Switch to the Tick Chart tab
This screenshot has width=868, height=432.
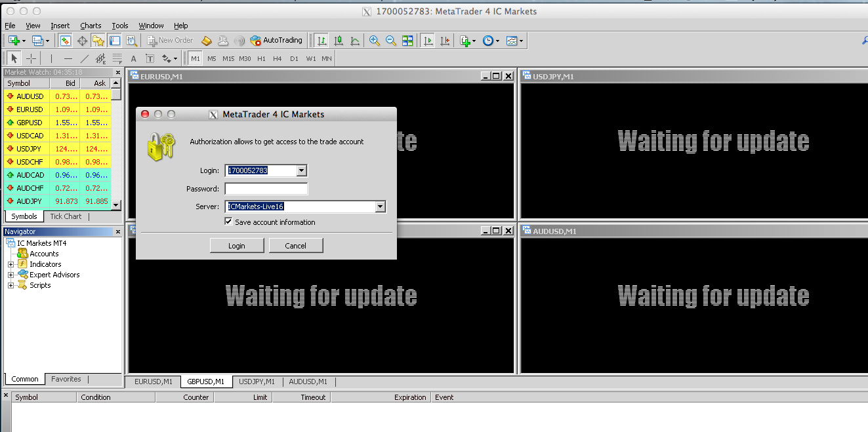tap(66, 216)
